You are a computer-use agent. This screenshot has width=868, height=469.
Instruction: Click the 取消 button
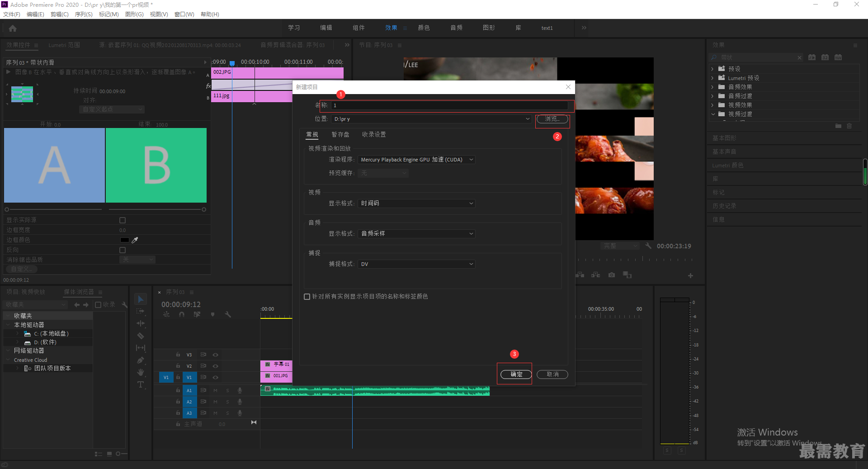[x=552, y=374]
